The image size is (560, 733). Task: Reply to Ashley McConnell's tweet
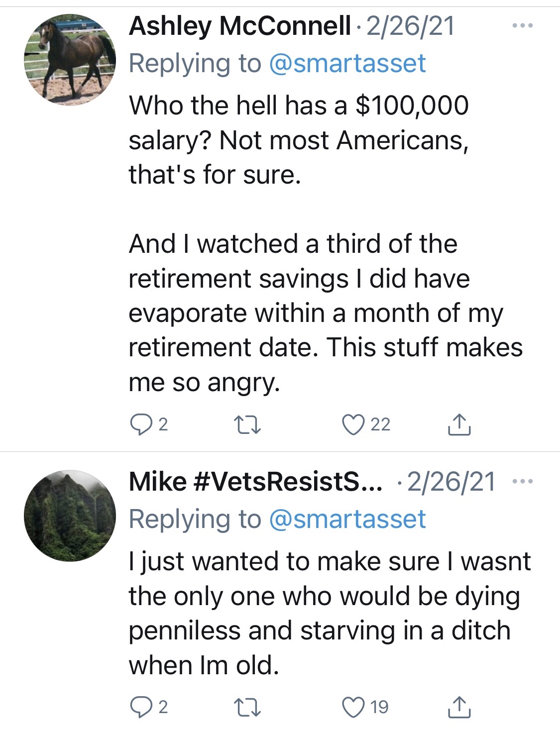click(x=141, y=425)
